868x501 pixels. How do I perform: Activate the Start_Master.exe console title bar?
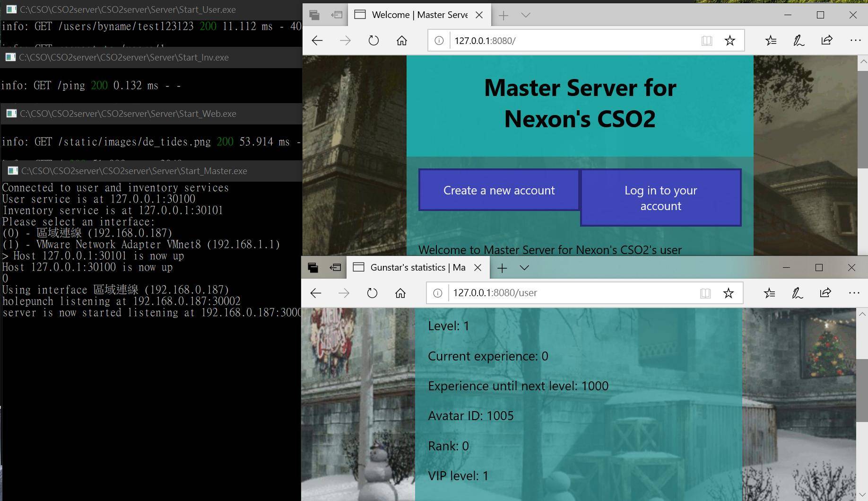point(151,171)
